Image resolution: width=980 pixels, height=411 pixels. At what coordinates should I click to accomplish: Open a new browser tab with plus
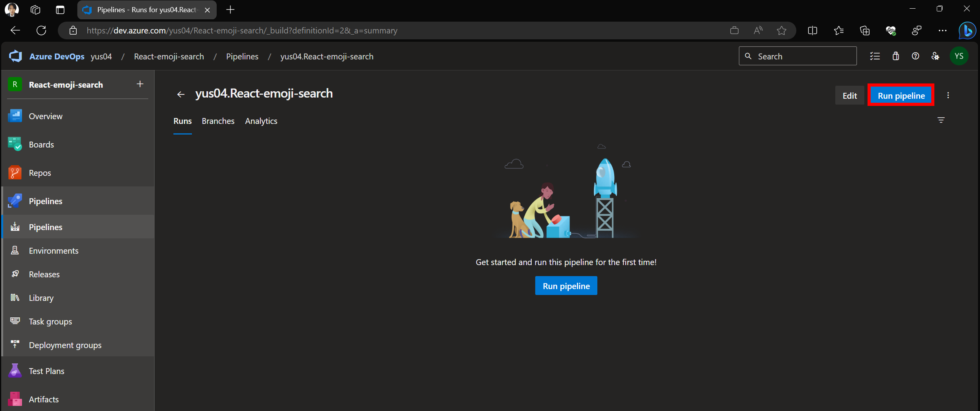point(230,10)
